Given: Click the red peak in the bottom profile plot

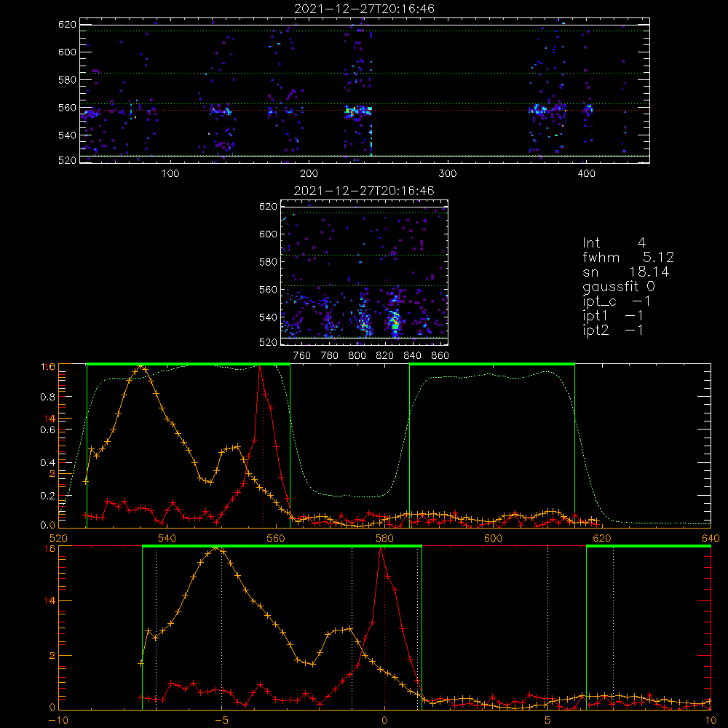Looking at the screenshot, I should [x=381, y=550].
